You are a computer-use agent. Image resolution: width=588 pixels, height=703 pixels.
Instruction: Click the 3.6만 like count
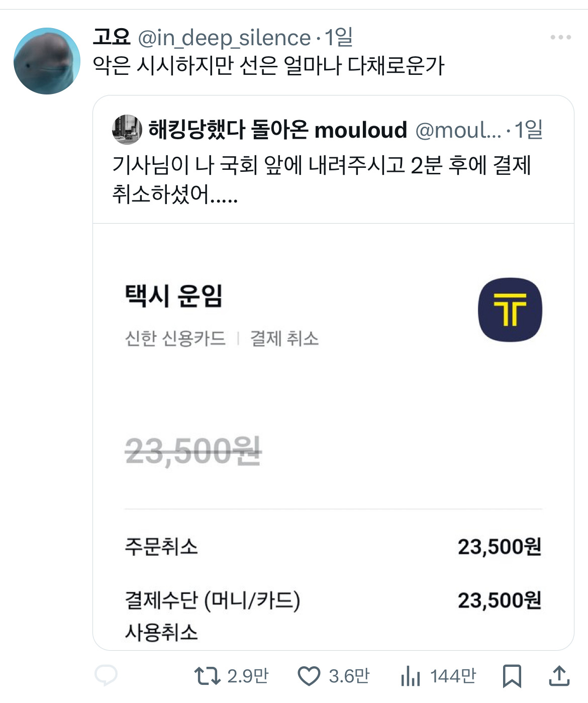(x=349, y=676)
